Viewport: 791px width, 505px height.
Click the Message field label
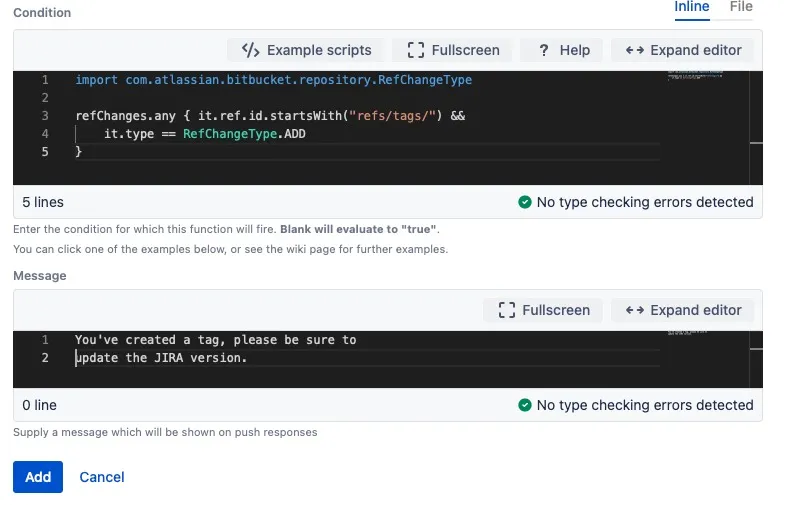(40, 275)
